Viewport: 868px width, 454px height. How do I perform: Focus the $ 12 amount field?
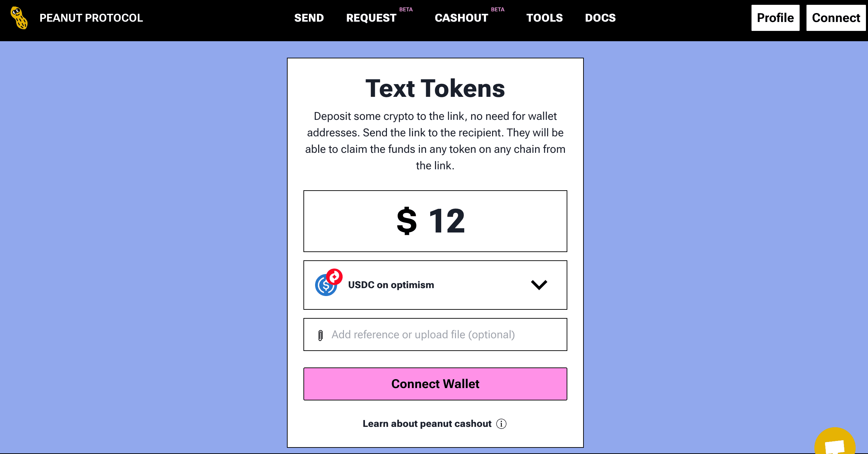435,221
